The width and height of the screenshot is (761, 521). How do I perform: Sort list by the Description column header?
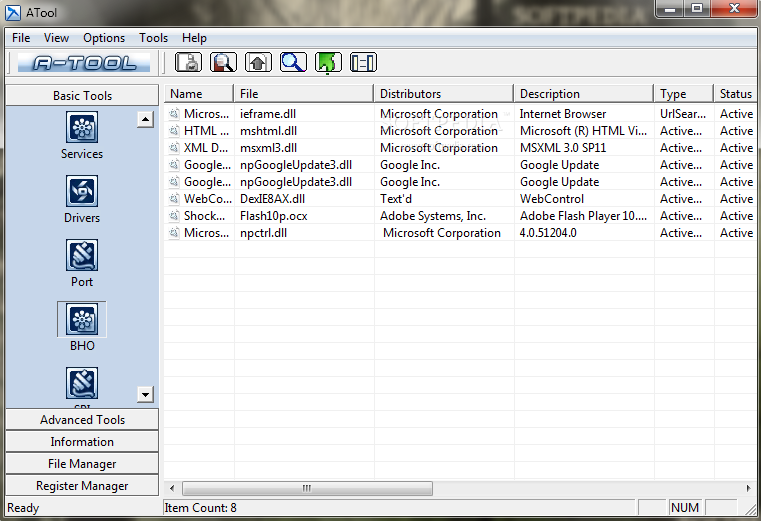pos(584,94)
